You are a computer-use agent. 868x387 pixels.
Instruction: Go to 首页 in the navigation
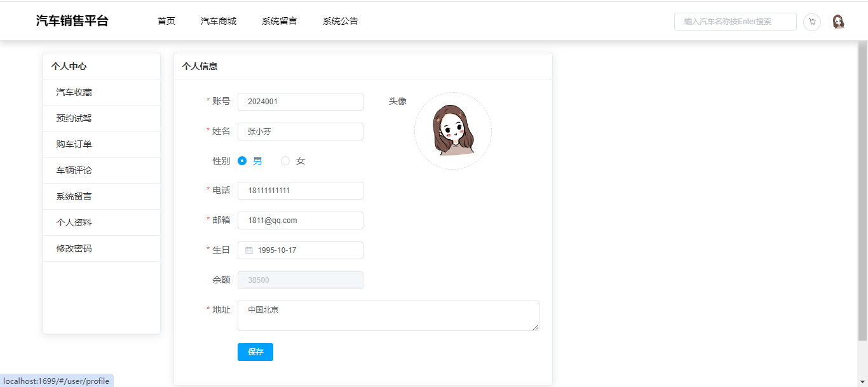(166, 21)
